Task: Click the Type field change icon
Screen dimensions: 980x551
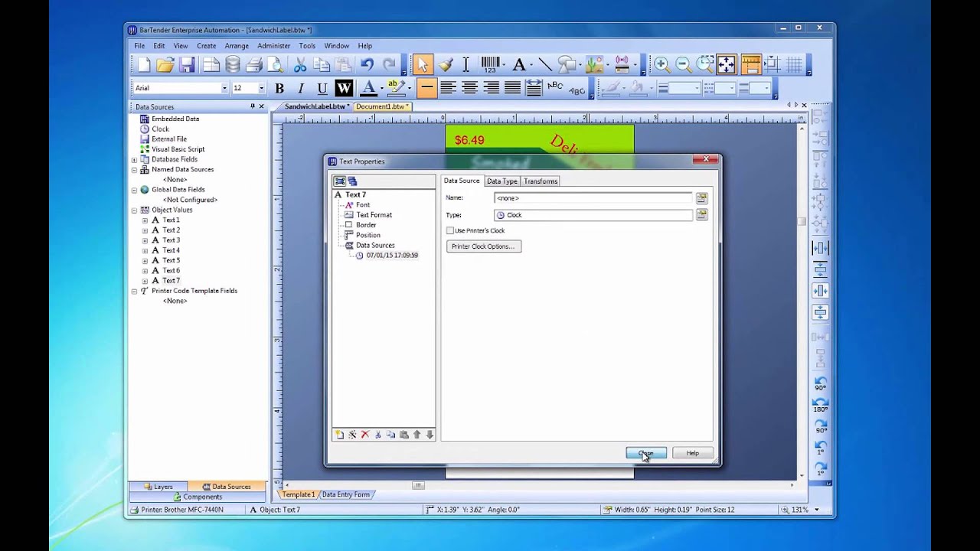Action: point(701,215)
